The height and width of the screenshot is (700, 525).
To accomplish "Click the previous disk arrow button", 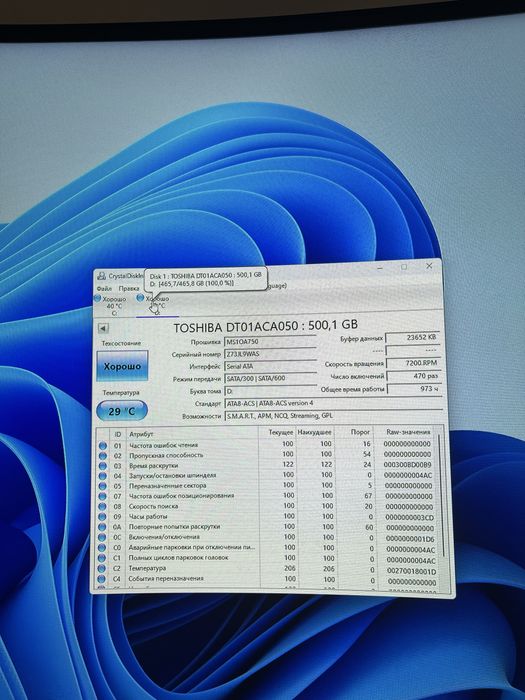I will (103, 329).
